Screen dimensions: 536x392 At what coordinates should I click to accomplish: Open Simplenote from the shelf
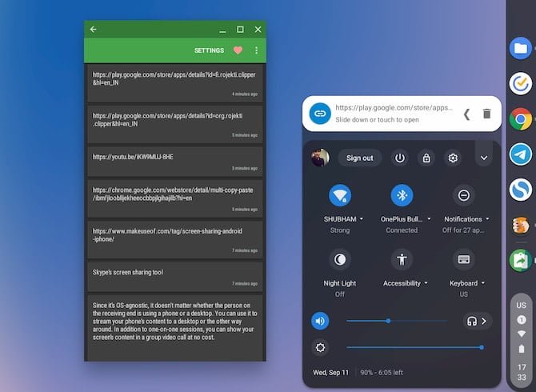coord(520,190)
